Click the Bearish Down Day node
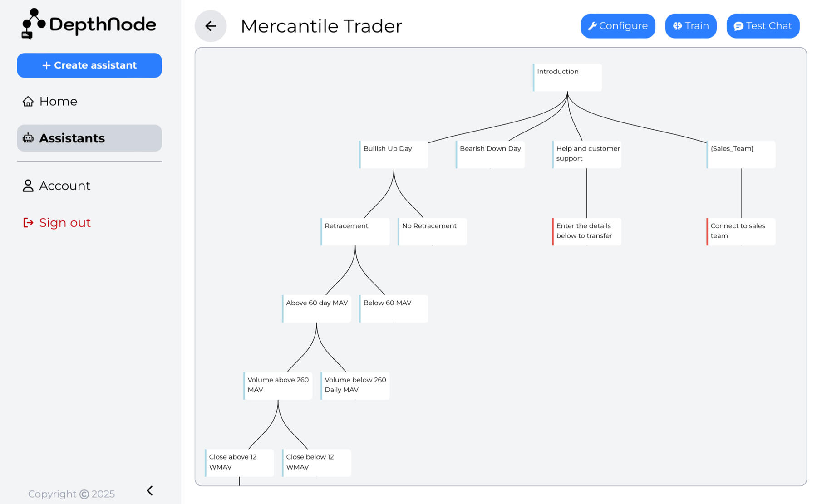The image size is (817, 504). point(490,155)
